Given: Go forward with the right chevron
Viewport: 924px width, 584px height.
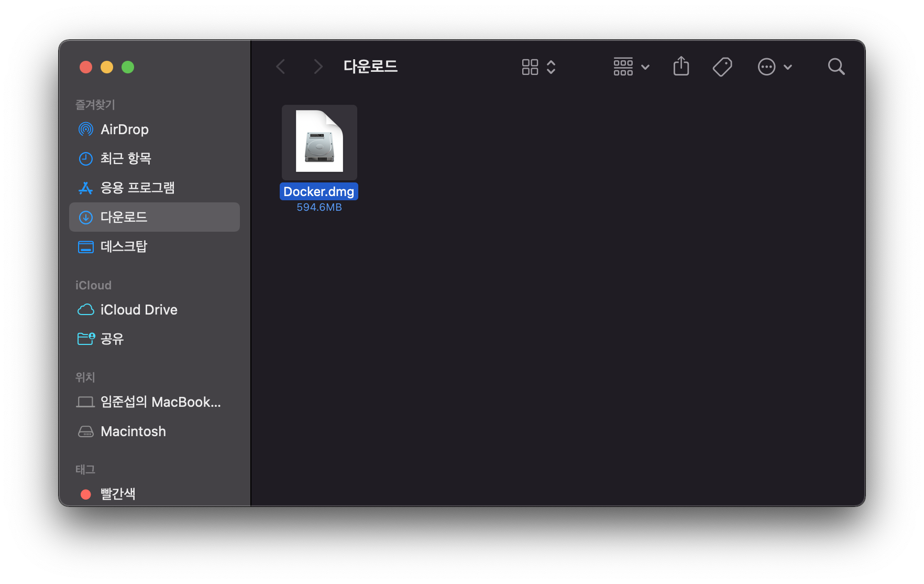Looking at the screenshot, I should (x=317, y=67).
